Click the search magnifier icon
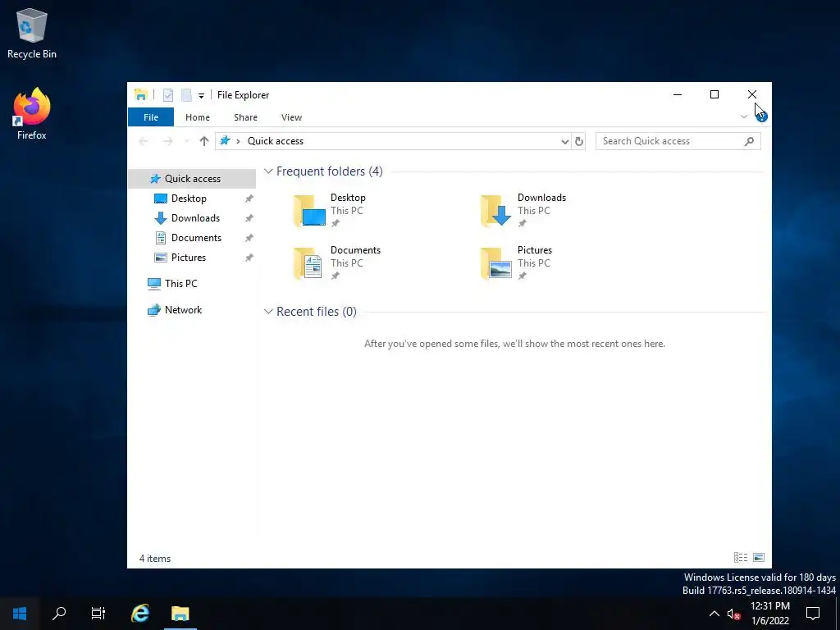840x630 pixels. 749,141
